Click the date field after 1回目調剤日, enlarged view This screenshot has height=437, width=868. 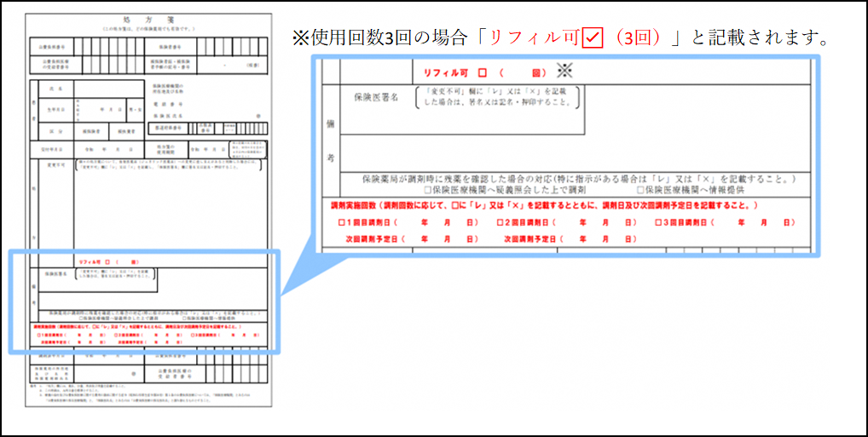pos(439,222)
